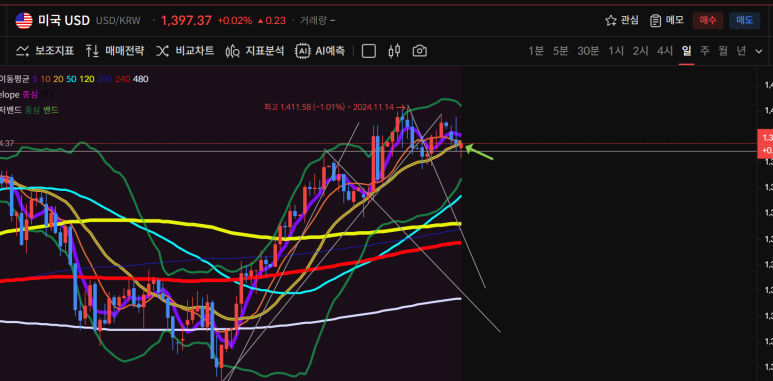The image size is (773, 381).
Task: Click the US flag icon
Action: 24,21
